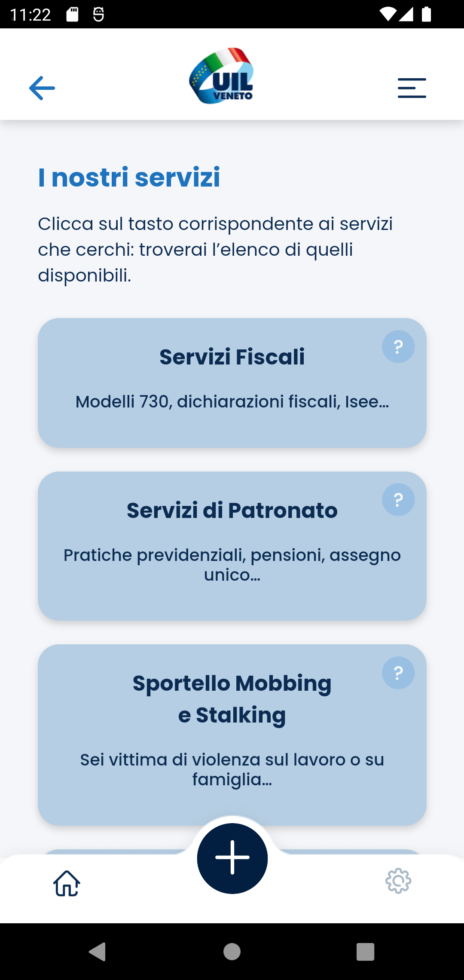Open the Servizi di Patronato card

point(232,546)
